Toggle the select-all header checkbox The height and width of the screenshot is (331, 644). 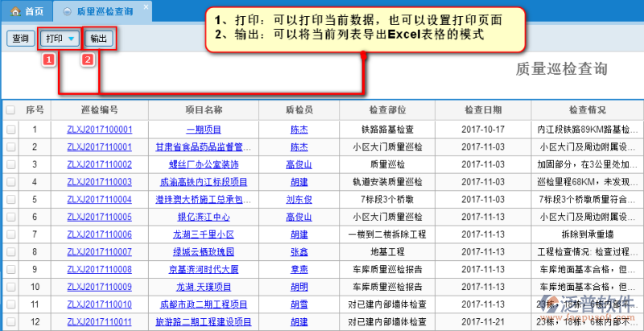coord(10,110)
